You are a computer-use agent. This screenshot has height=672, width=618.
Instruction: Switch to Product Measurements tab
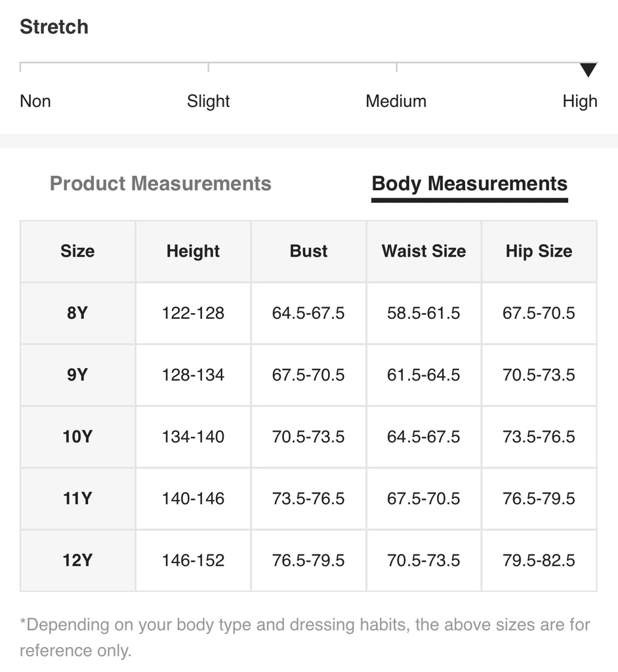pos(161,183)
